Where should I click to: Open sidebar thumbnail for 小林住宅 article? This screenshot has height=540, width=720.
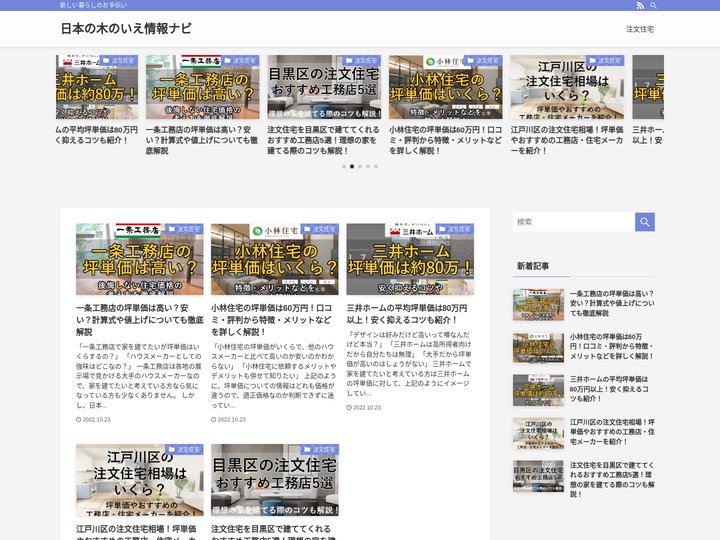538,348
